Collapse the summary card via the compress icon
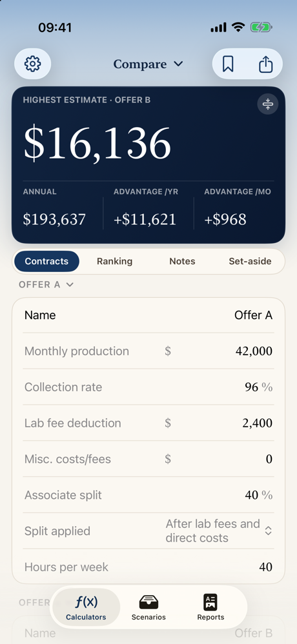297x644 pixels. point(268,104)
